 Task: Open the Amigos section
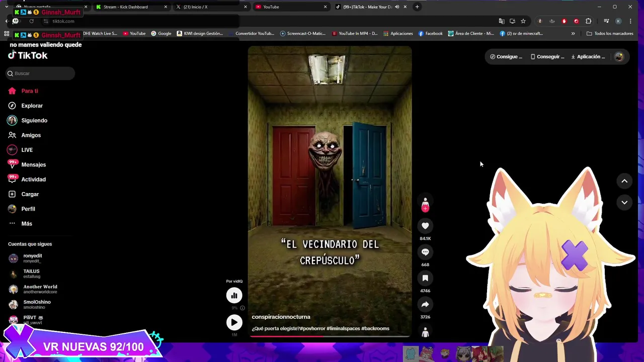pyautogui.click(x=24, y=135)
